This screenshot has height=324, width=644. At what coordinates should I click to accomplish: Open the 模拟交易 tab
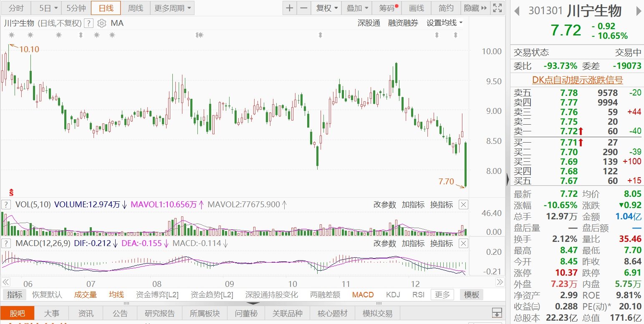[378, 314]
